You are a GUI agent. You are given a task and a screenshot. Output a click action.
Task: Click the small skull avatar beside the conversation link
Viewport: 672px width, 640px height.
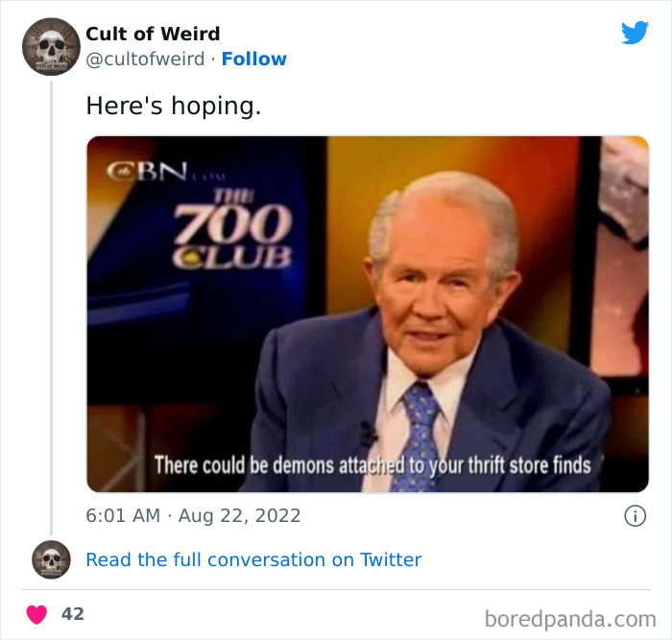tap(51, 559)
